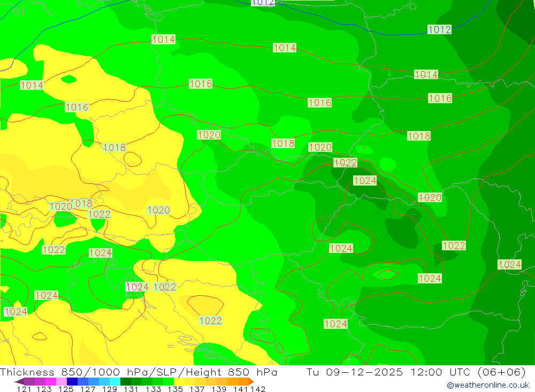Select the brightest green legend swatch
This screenshot has height=392, width=535.
(x=169, y=381)
